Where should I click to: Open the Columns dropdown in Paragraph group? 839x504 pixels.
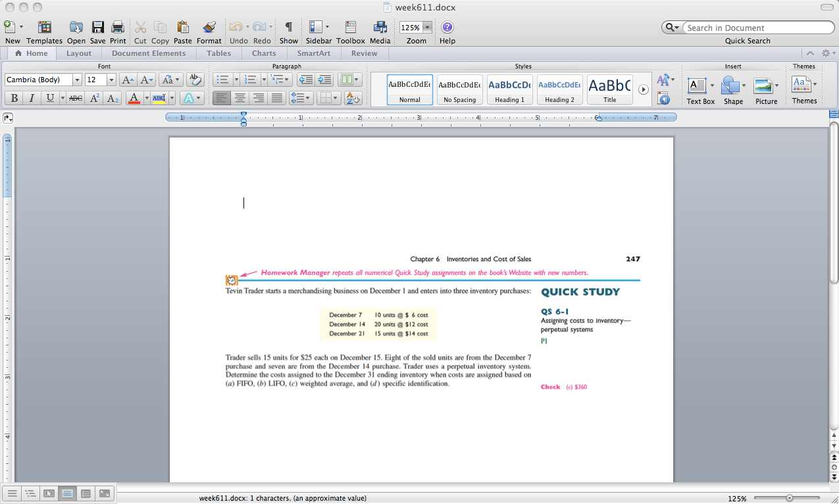click(x=349, y=80)
